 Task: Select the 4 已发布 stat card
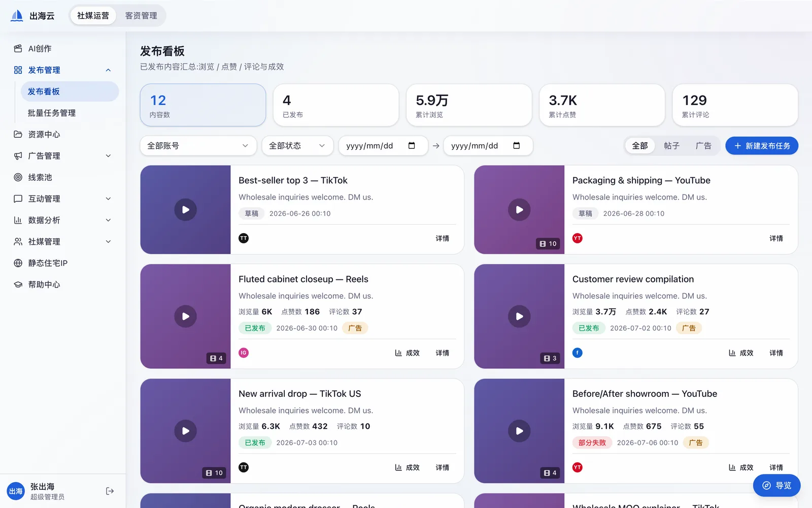tap(336, 105)
